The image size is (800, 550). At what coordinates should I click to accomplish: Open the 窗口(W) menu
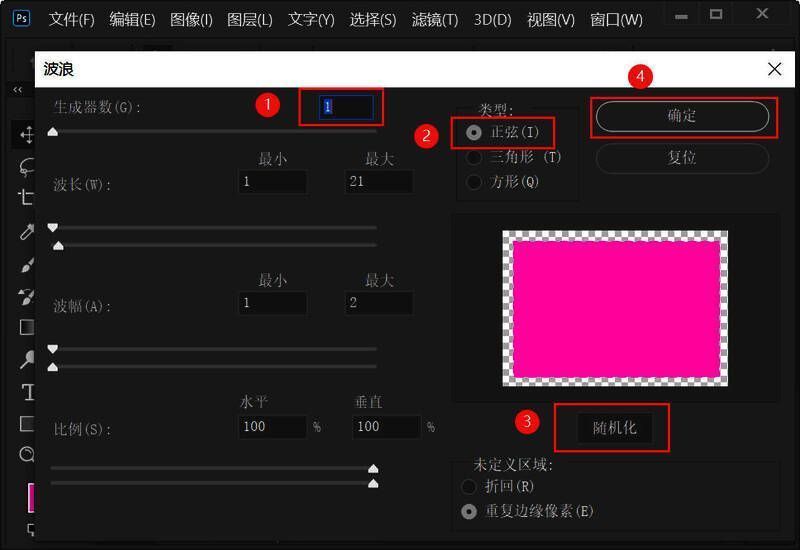[616, 19]
